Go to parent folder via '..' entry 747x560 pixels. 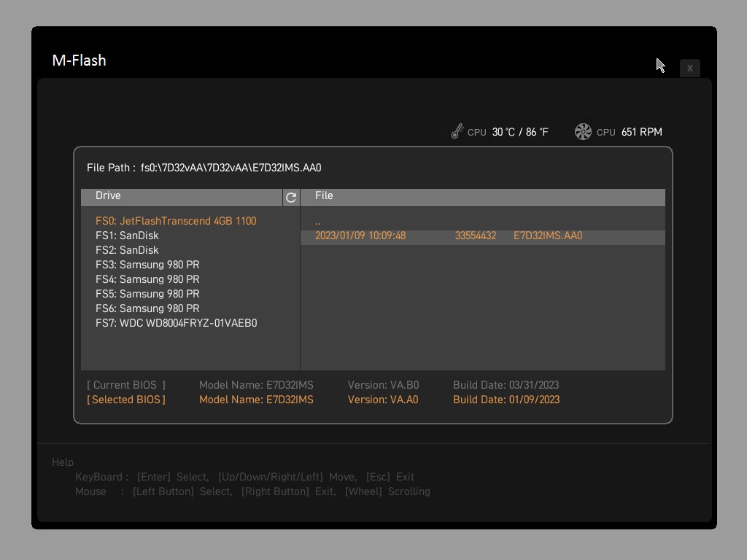pyautogui.click(x=318, y=221)
